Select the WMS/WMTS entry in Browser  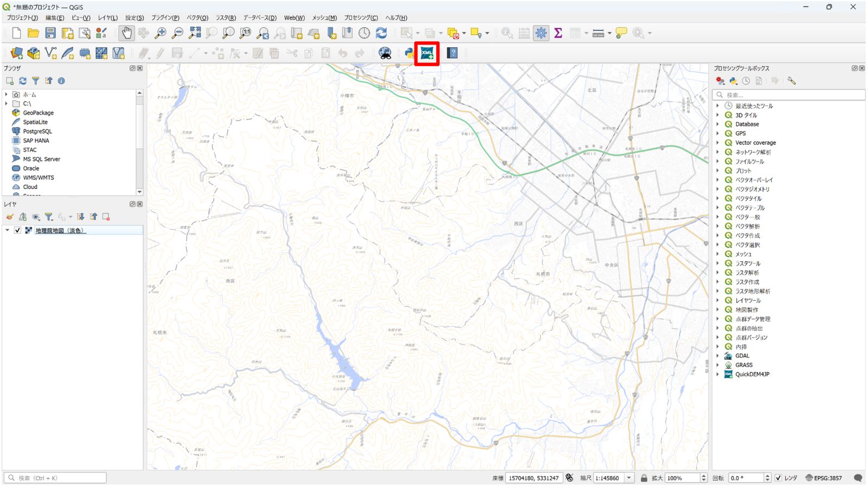click(39, 178)
